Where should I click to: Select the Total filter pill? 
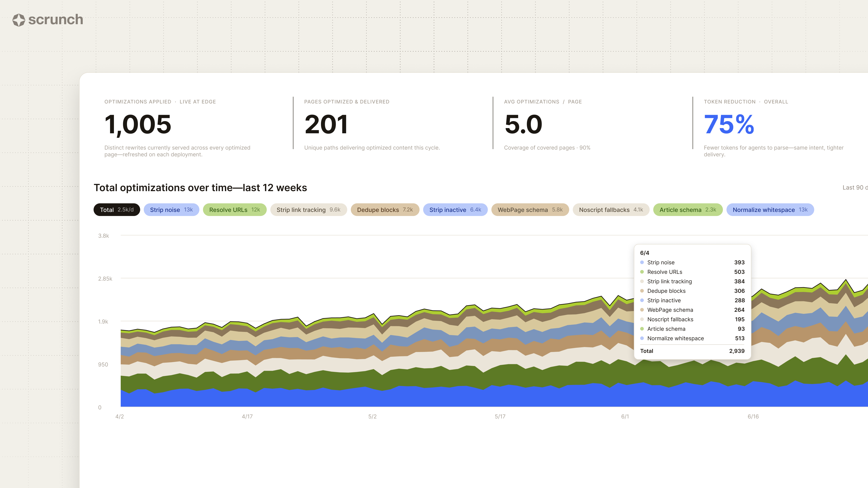pyautogui.click(x=117, y=210)
